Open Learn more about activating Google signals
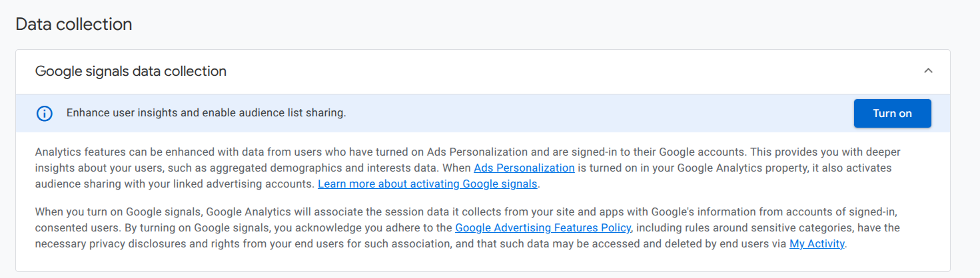980x278 pixels. (x=427, y=184)
